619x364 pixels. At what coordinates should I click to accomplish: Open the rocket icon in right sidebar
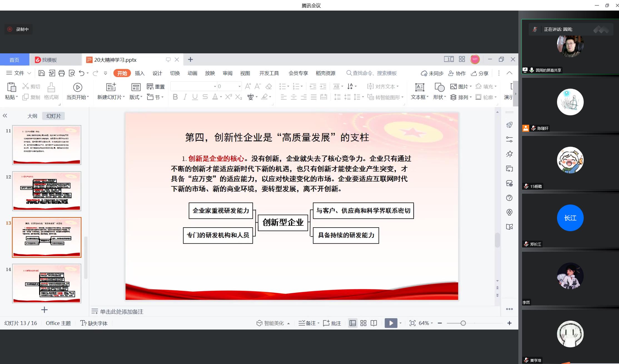(509, 125)
